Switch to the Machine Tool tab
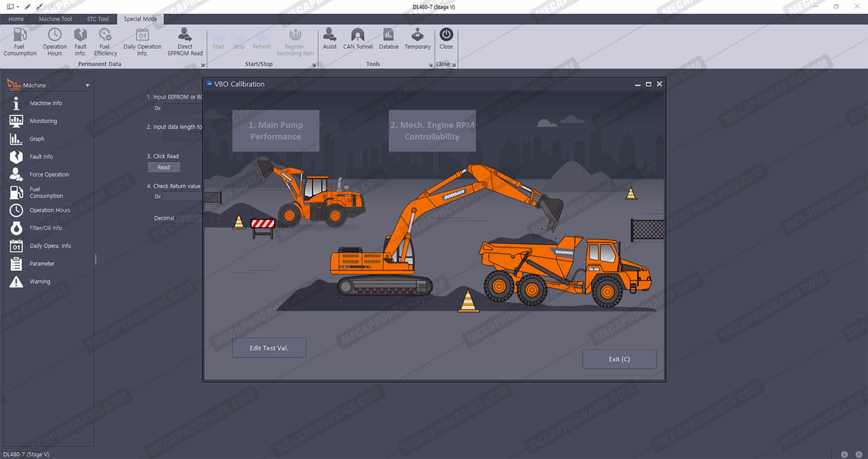This screenshot has height=459, width=868. click(55, 19)
